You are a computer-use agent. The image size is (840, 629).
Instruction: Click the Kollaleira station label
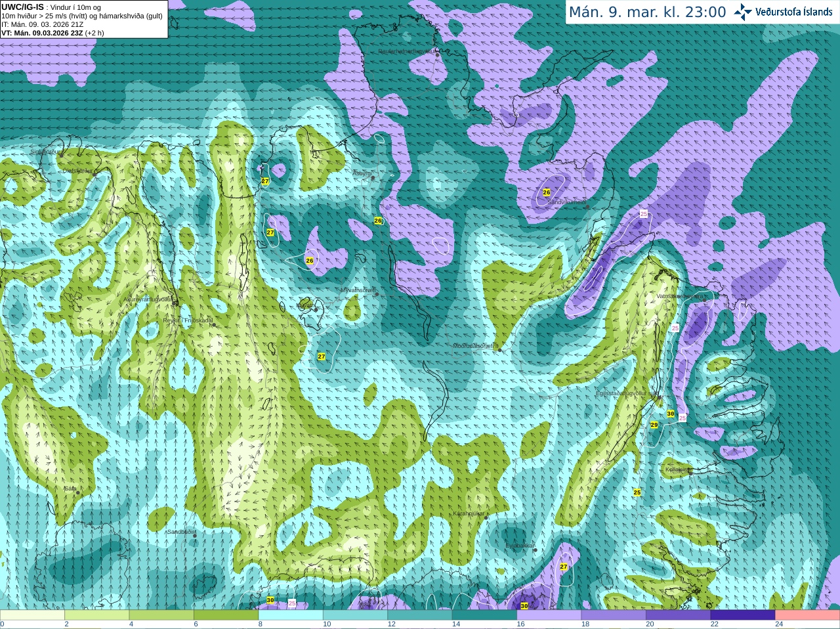tap(677, 469)
